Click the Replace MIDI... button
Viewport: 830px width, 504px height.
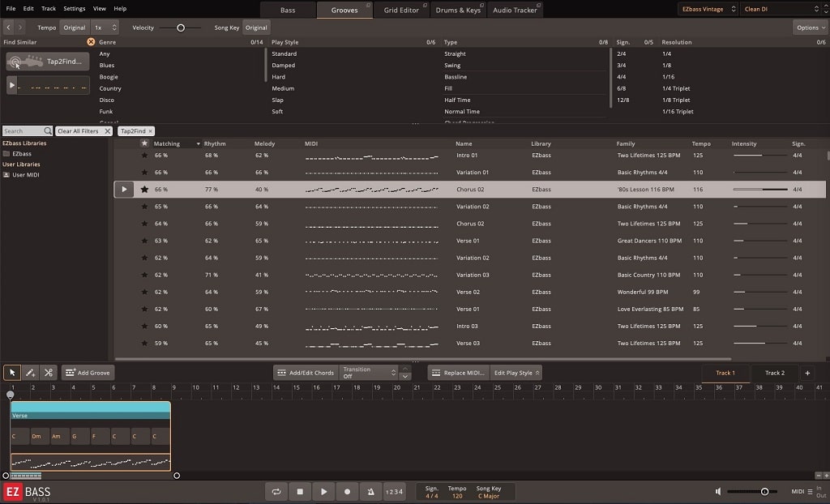[x=459, y=373]
